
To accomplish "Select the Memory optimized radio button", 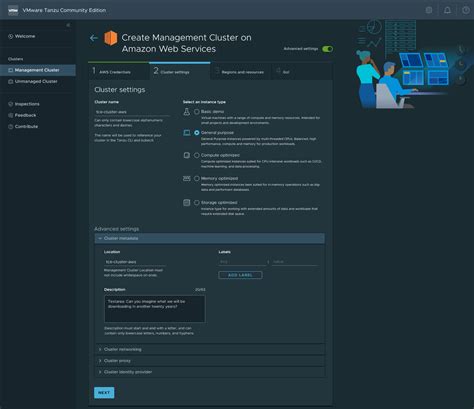I will coord(197,179).
